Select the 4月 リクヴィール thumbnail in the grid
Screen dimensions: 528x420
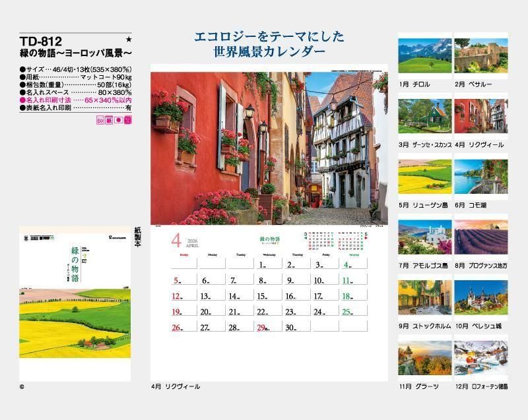coord(481,116)
